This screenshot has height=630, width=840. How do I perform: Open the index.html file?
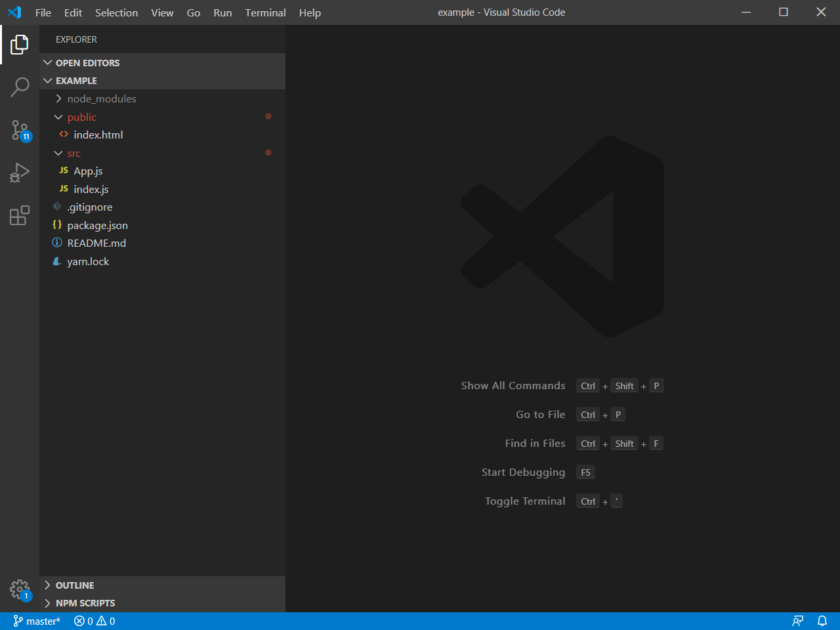pos(99,135)
